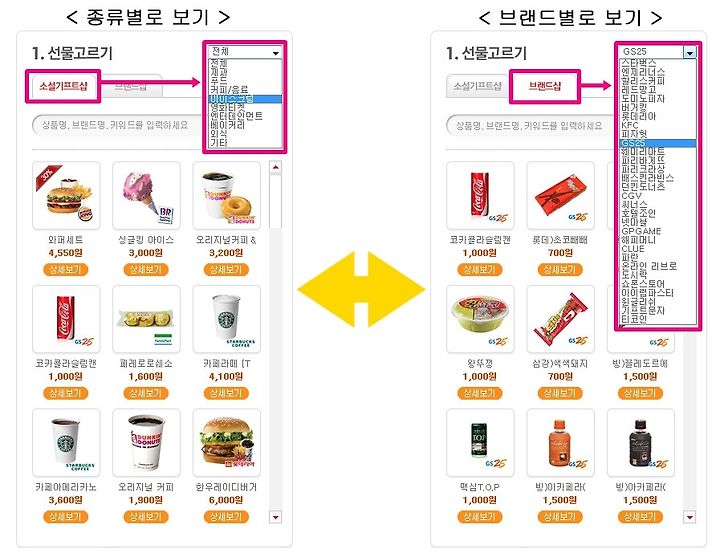Choose KFC from the brand list
720x557 pixels.
(630, 125)
